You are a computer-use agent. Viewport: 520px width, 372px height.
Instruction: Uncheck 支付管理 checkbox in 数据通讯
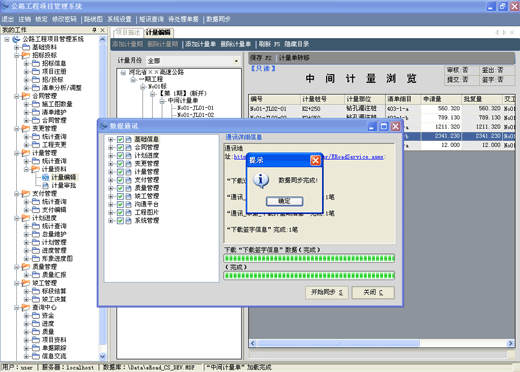(x=120, y=180)
